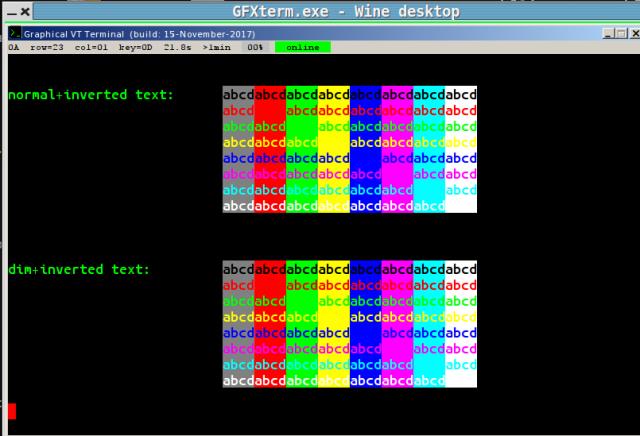Click the green "online" status indicator
The height and width of the screenshot is (436, 640).
point(302,47)
